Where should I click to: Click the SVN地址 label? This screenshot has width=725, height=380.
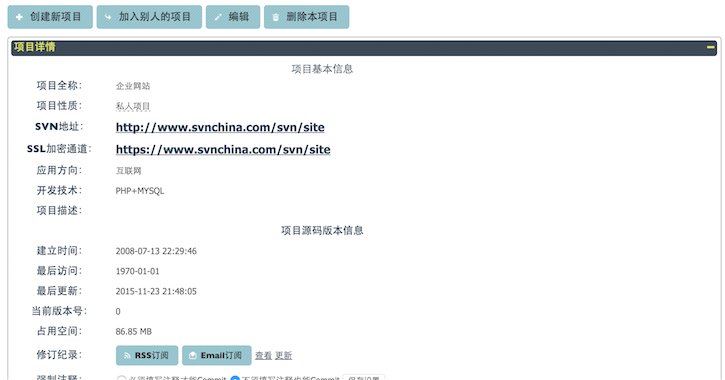click(x=59, y=127)
